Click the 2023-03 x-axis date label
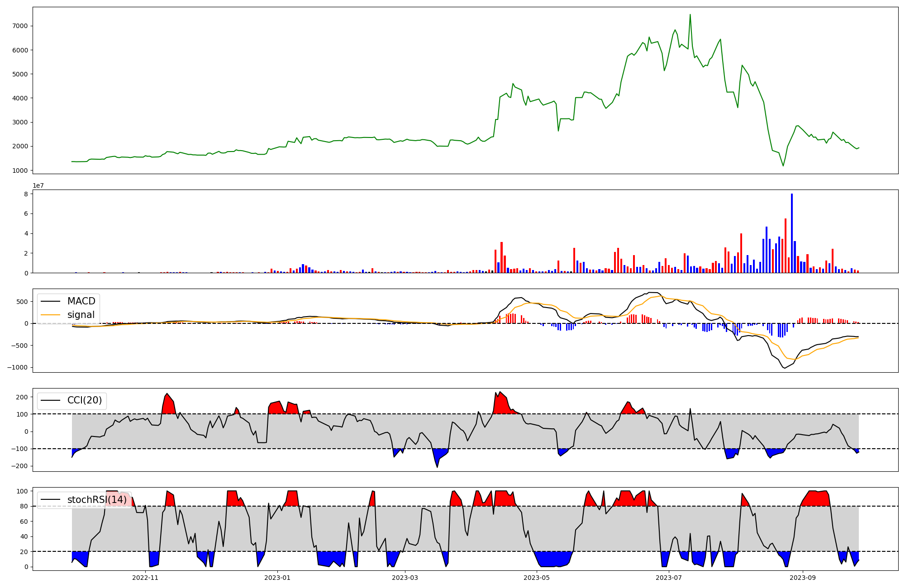 (x=405, y=578)
